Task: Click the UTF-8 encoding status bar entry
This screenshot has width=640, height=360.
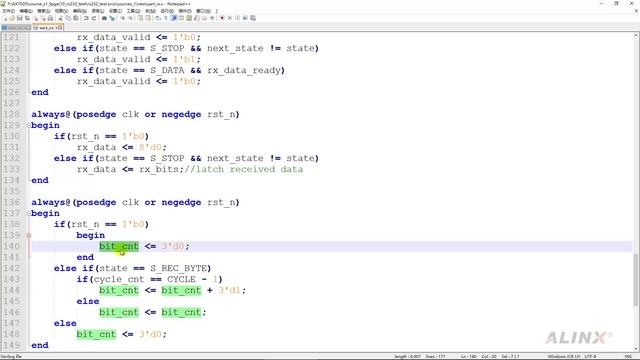Action: pos(590,356)
